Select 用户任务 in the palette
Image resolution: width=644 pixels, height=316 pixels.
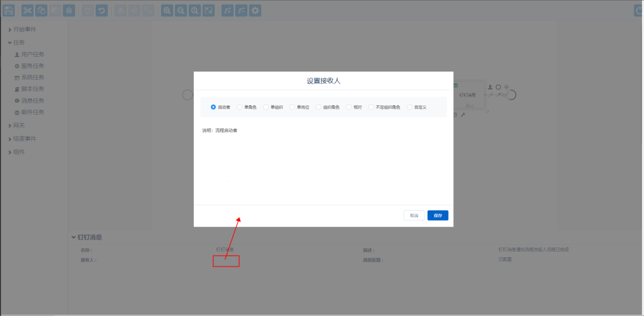(x=32, y=54)
